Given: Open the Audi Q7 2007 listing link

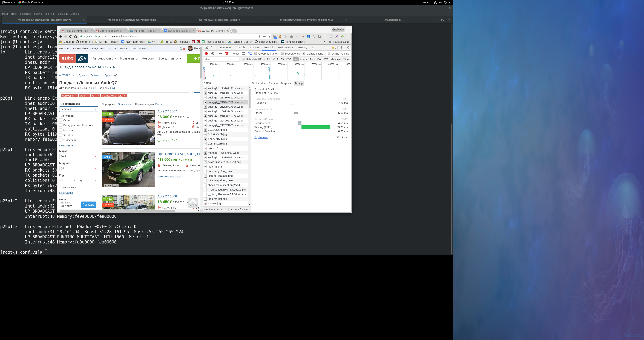Looking at the screenshot, I should click(x=167, y=111).
